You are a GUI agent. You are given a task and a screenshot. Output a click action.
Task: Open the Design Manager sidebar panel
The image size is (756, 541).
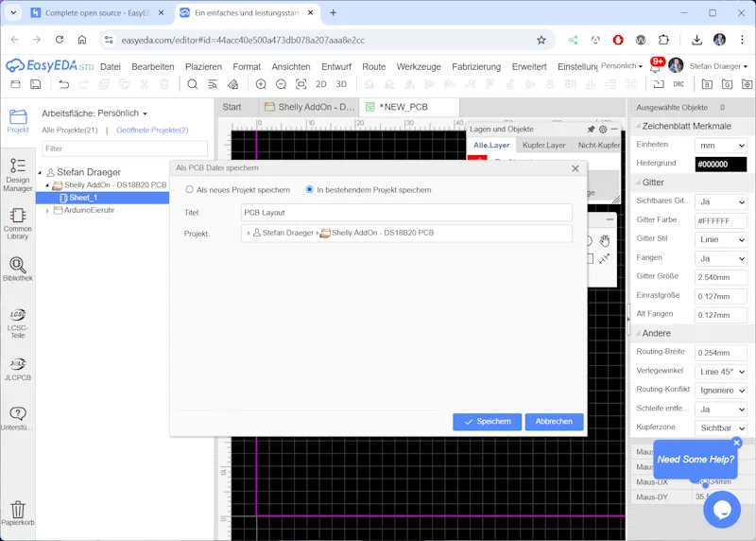pos(17,176)
